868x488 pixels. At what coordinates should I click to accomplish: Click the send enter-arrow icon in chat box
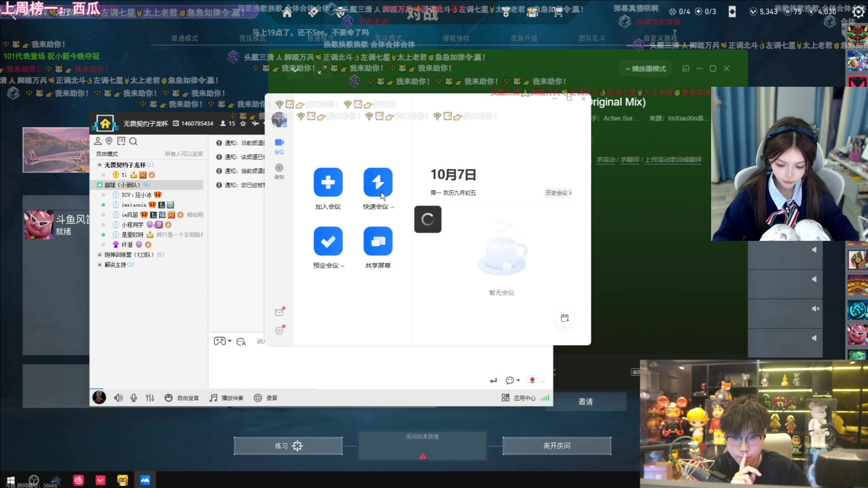click(493, 380)
